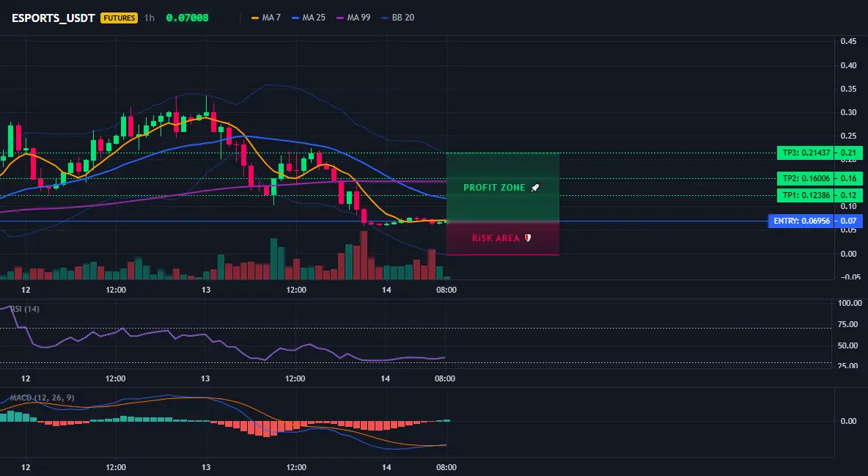
Task: Click the ESPORTS_USDT symbol title
Action: click(x=53, y=18)
